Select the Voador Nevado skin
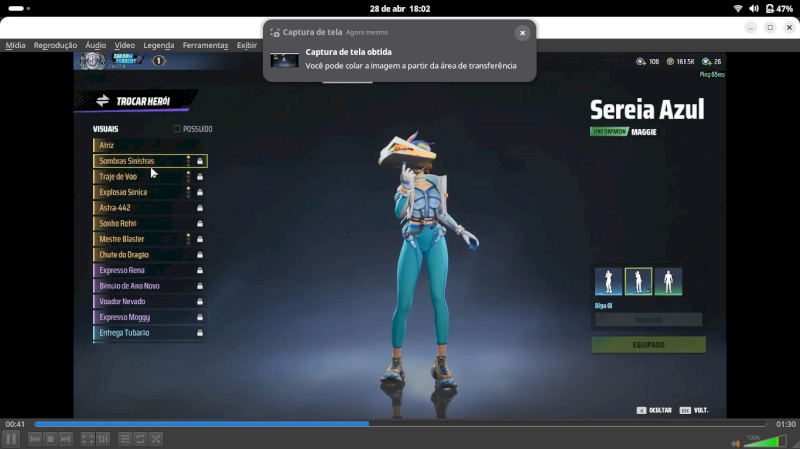This screenshot has width=800, height=449. point(150,302)
